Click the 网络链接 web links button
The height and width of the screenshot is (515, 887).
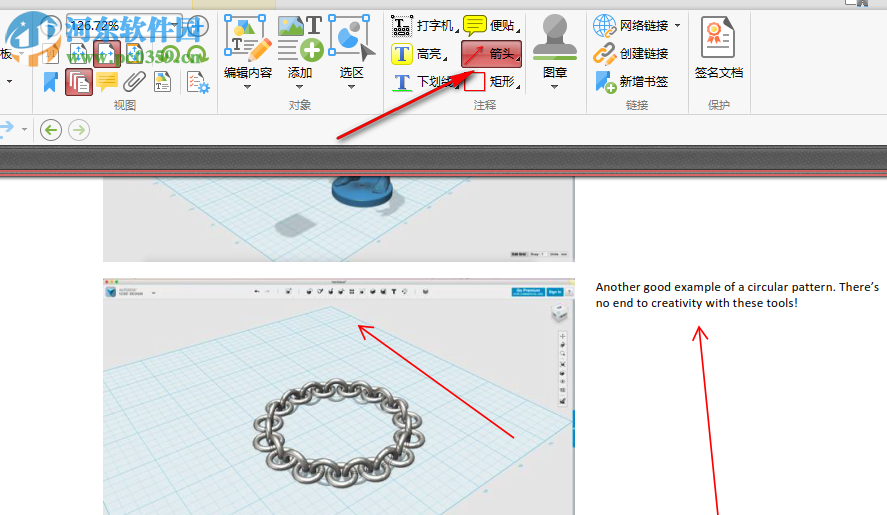coord(631,25)
